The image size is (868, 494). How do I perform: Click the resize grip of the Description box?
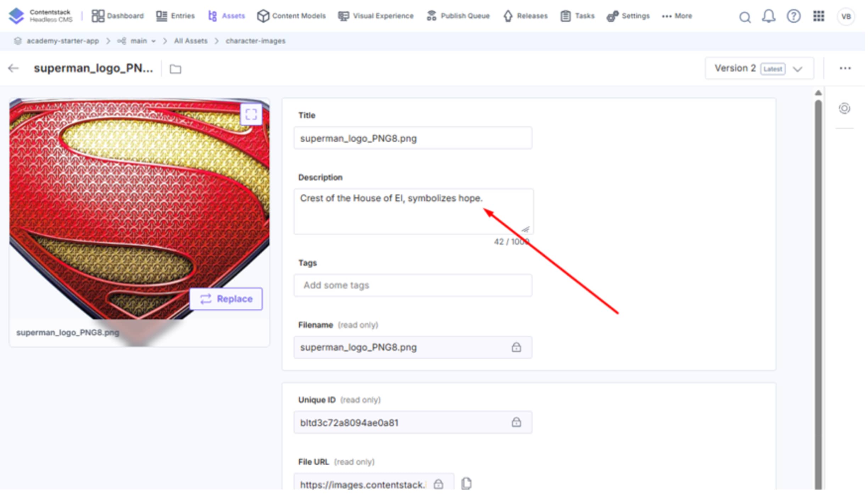[526, 229]
